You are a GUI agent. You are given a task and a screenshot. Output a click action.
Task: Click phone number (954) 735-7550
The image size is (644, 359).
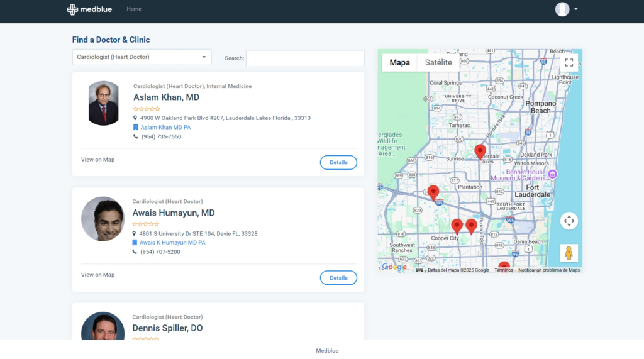coord(161,137)
